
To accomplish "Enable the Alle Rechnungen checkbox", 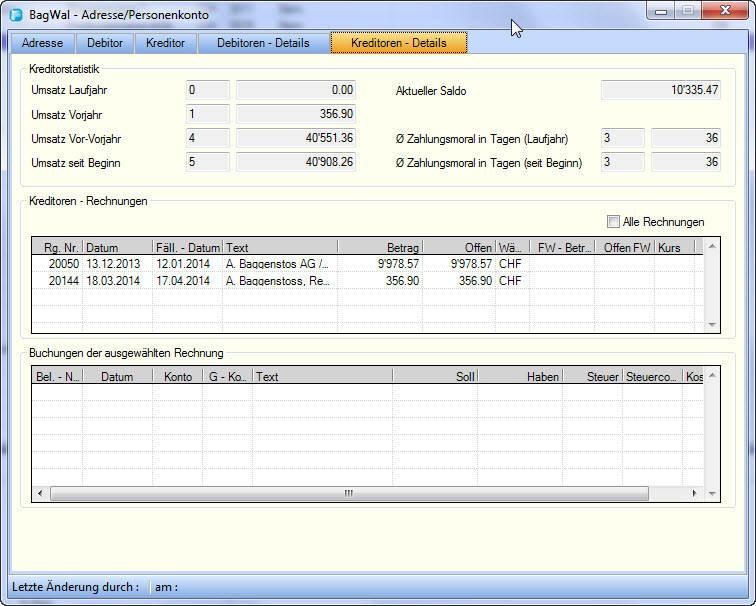I will [x=613, y=222].
